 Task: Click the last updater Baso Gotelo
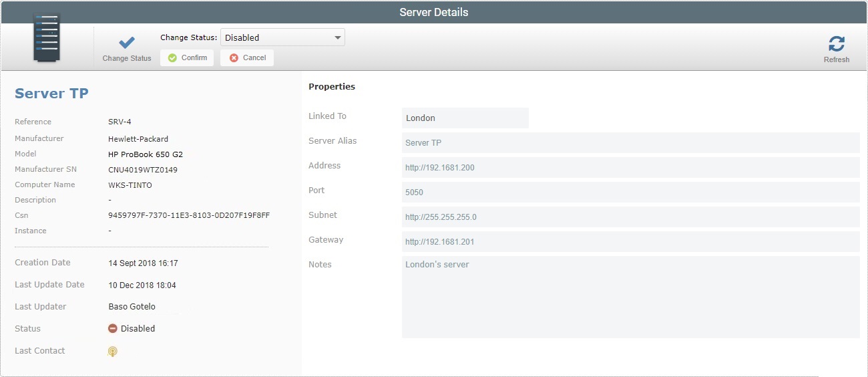point(132,307)
